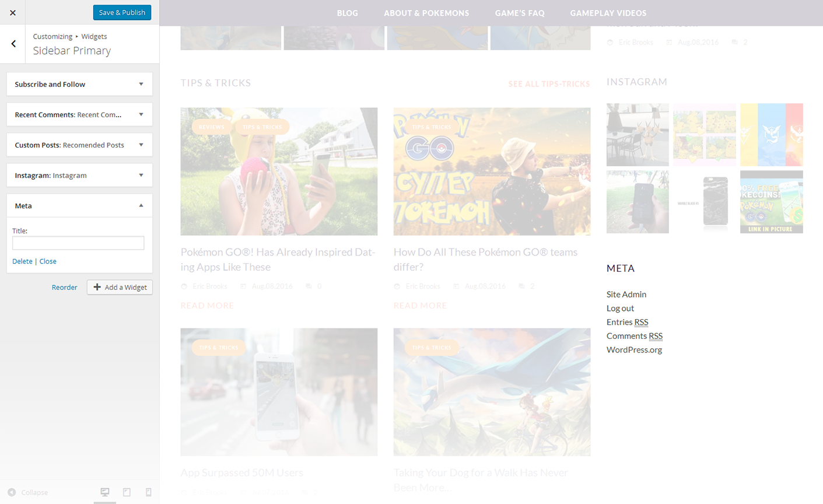Click Close link in Meta widget
Screen dimensions: 823x504
coord(48,261)
